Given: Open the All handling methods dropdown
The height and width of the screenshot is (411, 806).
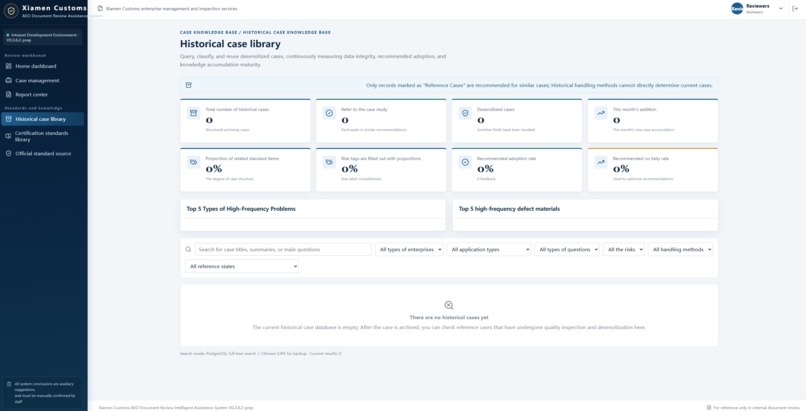Looking at the screenshot, I should pyautogui.click(x=681, y=250).
